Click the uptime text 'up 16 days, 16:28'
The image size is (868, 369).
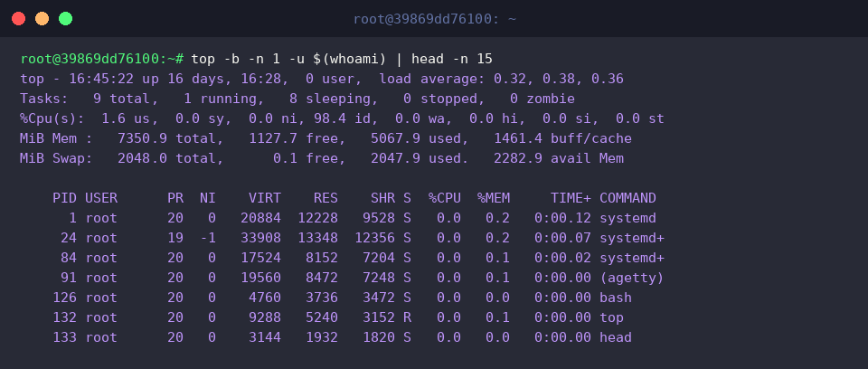(x=215, y=79)
